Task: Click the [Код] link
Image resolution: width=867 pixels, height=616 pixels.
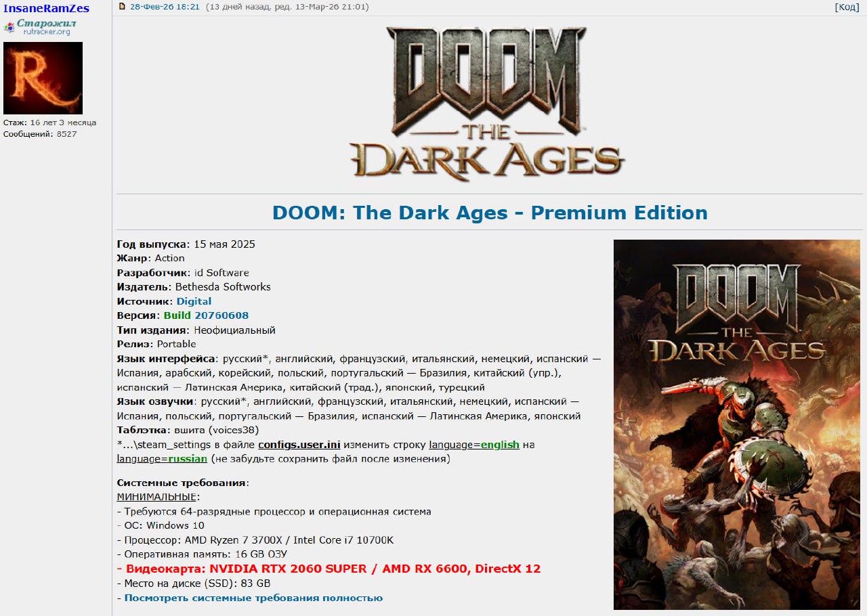Action: (x=847, y=7)
